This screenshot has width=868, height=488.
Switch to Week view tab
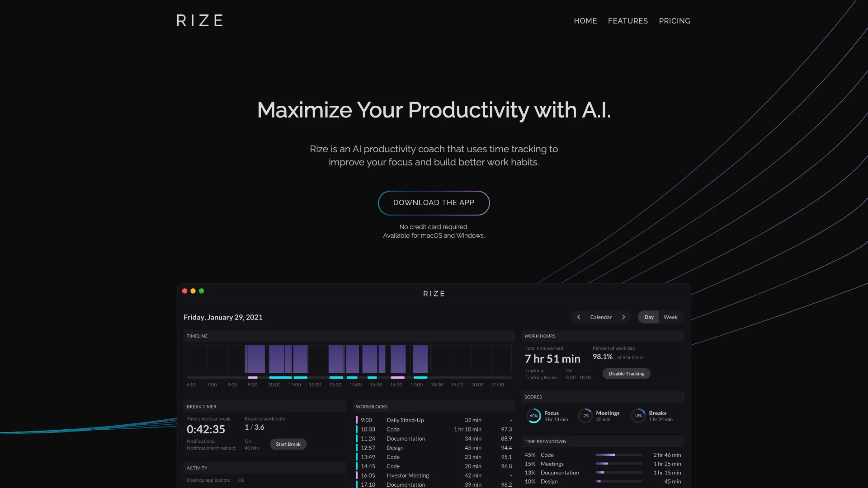(x=671, y=316)
